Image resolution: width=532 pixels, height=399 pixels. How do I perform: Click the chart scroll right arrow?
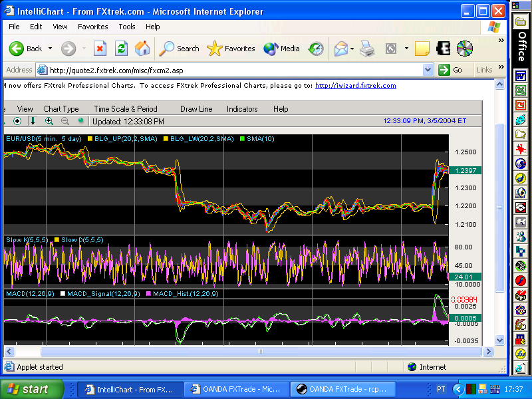[488, 352]
